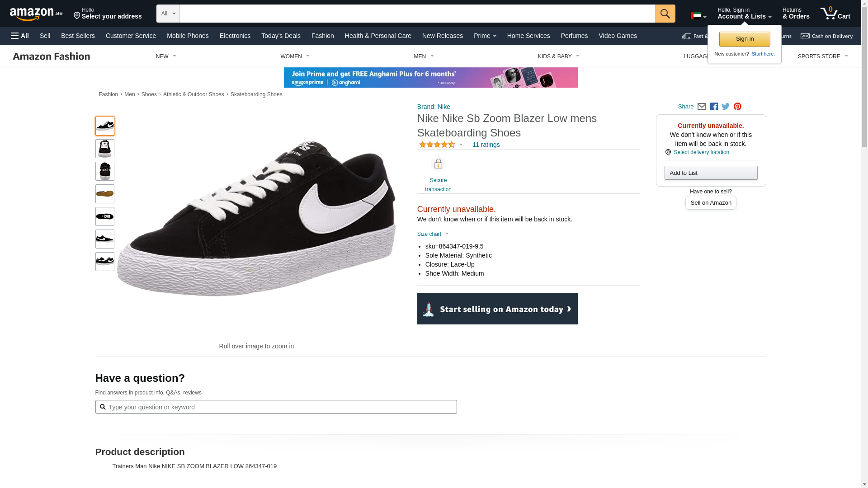This screenshot has height=488, width=868.
Task: Click the magnifier search button
Action: click(x=665, y=14)
